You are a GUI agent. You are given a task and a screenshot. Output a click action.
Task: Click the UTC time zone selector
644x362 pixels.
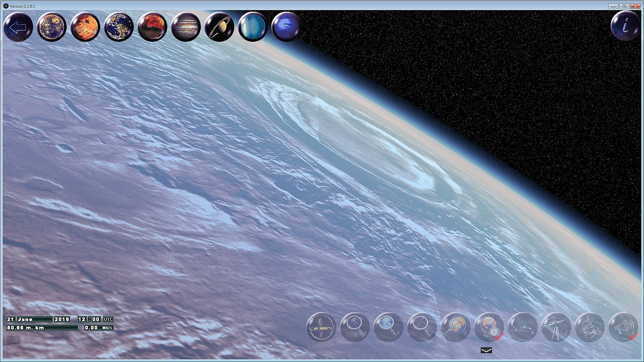pos(108,319)
